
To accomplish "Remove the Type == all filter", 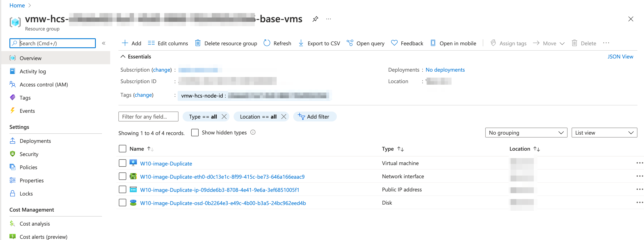I will click(224, 117).
